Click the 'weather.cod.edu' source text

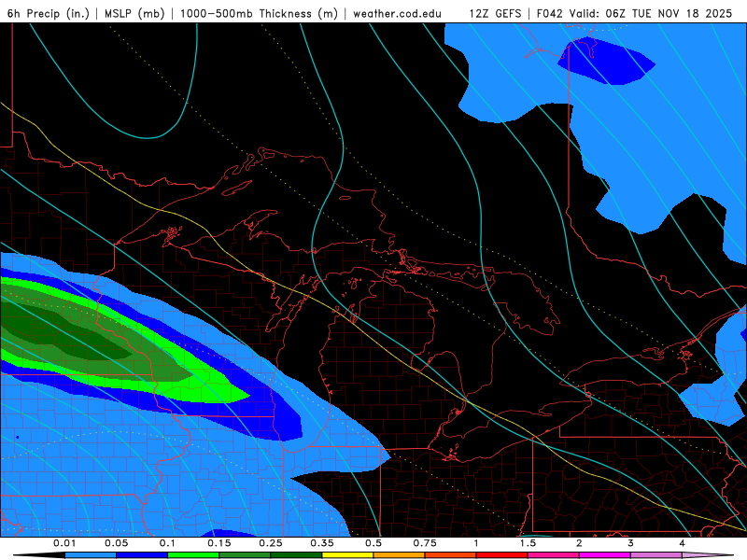point(397,13)
